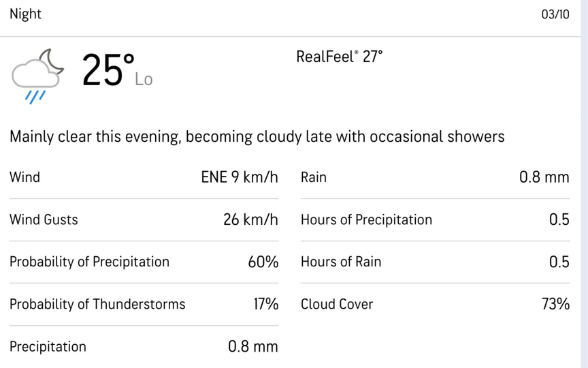The image size is (588, 368).
Task: Click the 03/10 date label
Action: 555,14
